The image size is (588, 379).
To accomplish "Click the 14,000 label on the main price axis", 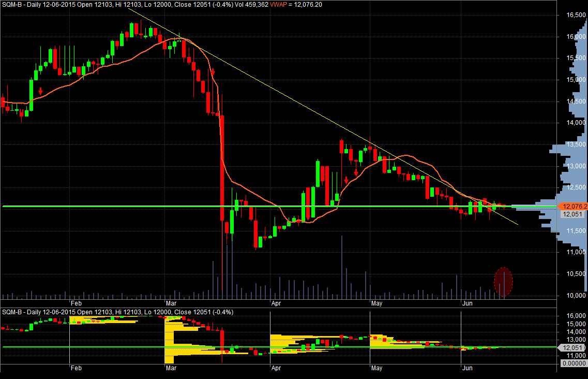I will (x=576, y=123).
